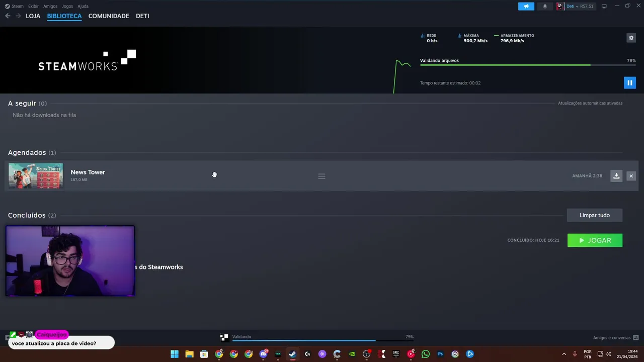The image size is (644, 362).
Task: Open the Exibir menu
Action: [33, 6]
